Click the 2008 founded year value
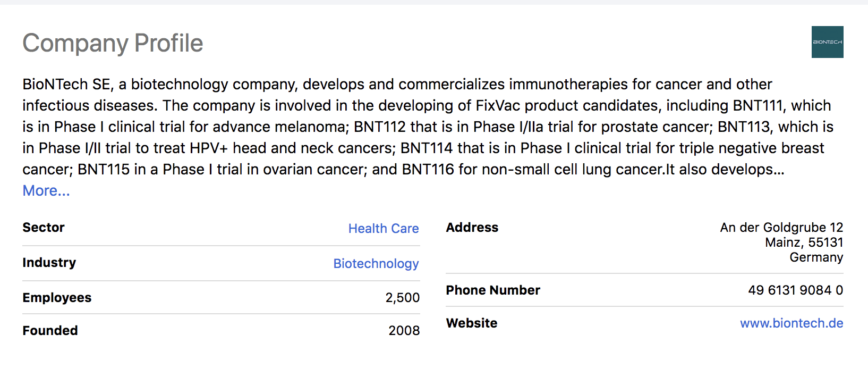The image size is (868, 368). [x=404, y=331]
